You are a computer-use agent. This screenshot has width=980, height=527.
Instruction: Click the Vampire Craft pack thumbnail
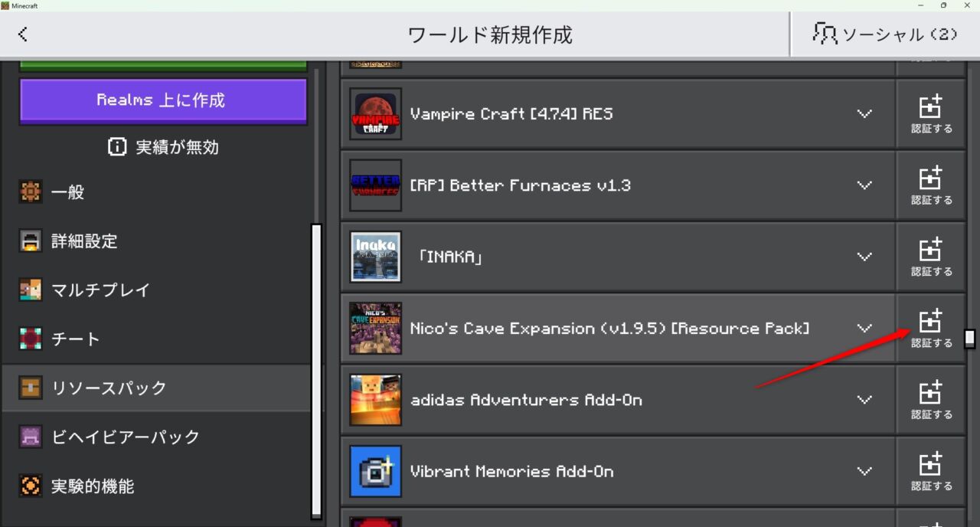375,114
